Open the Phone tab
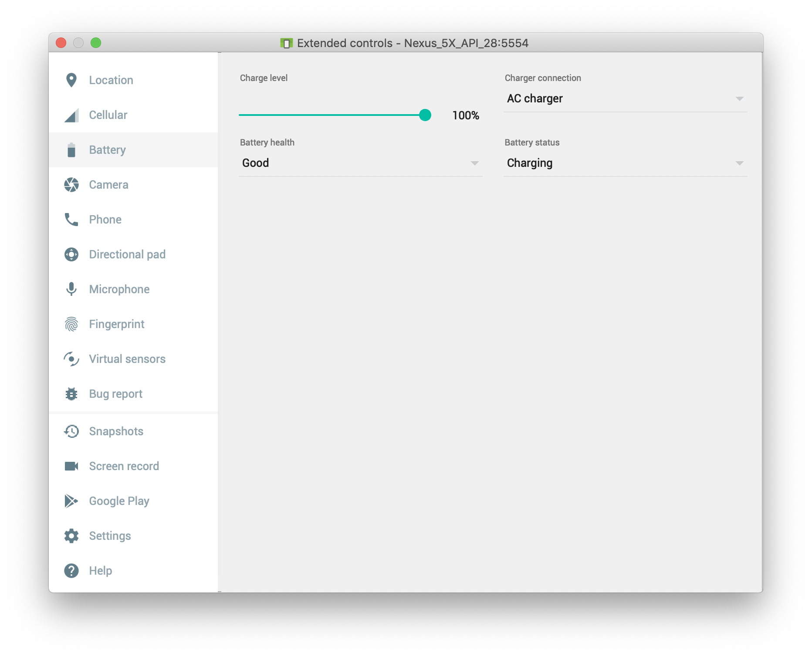The image size is (812, 657). tap(133, 220)
